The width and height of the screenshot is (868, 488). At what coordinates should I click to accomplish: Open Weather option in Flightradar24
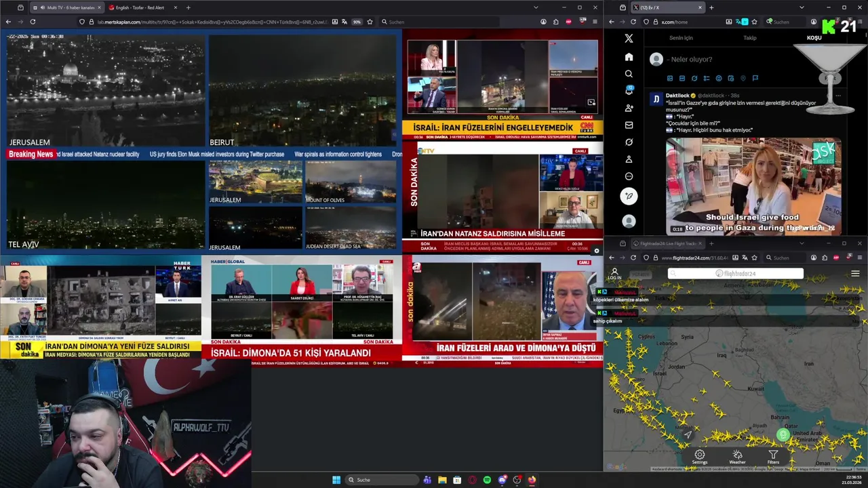[x=737, y=457]
